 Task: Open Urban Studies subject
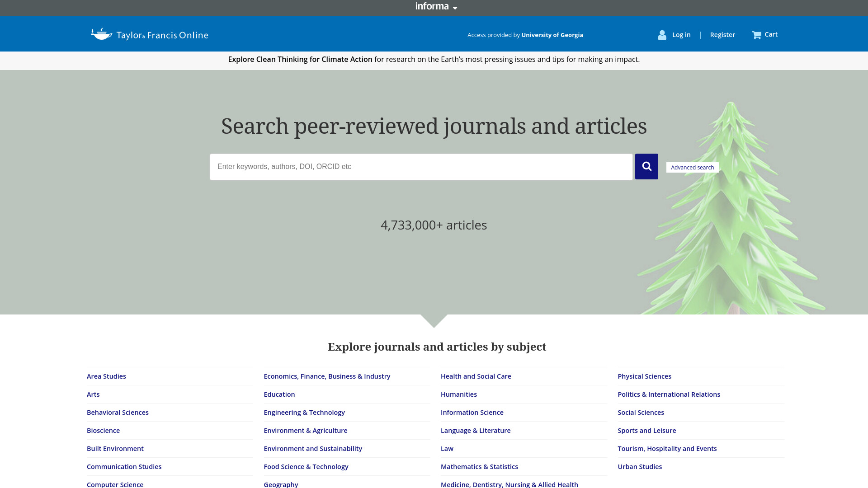[x=640, y=467]
